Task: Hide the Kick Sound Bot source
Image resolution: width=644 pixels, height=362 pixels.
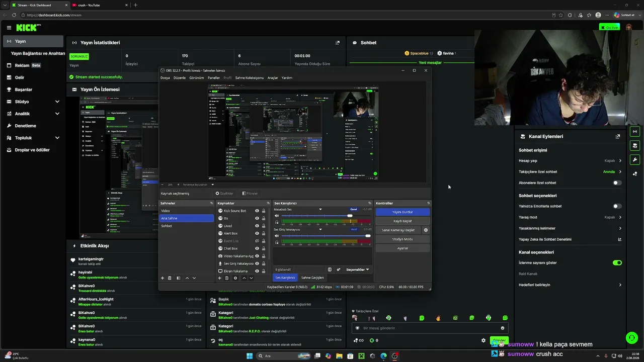Action: [257, 211]
